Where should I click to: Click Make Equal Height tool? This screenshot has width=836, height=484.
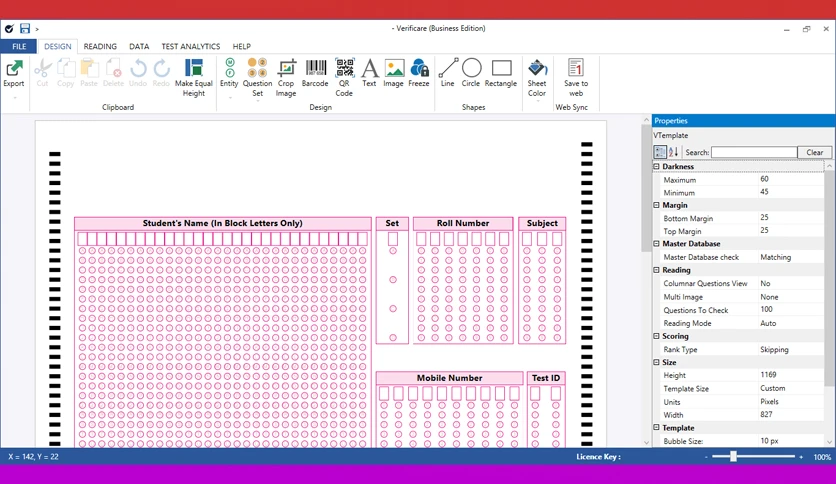pyautogui.click(x=194, y=78)
